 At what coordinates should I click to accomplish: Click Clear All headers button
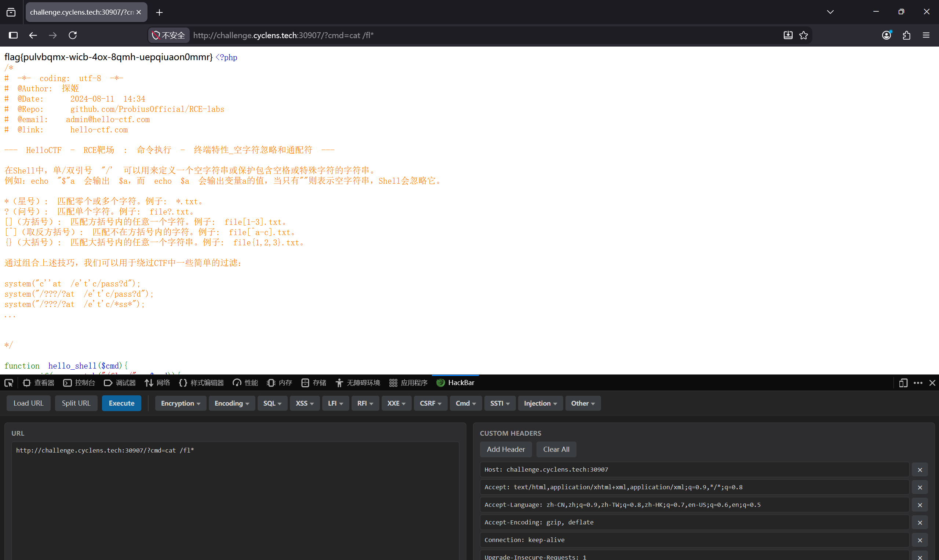556,450
